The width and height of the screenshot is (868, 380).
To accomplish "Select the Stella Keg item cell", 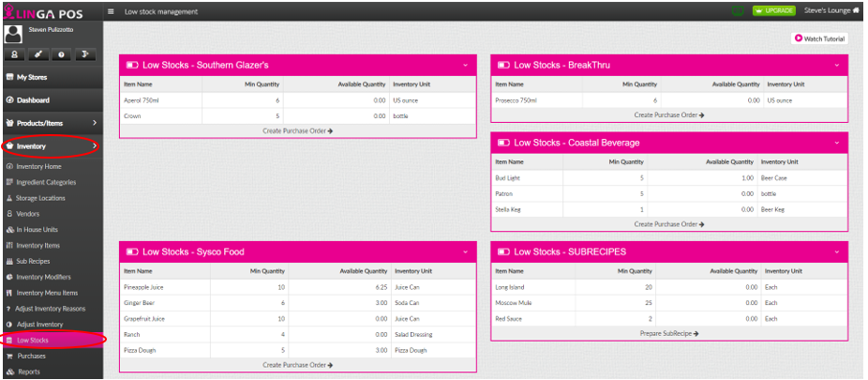I will click(x=527, y=209).
